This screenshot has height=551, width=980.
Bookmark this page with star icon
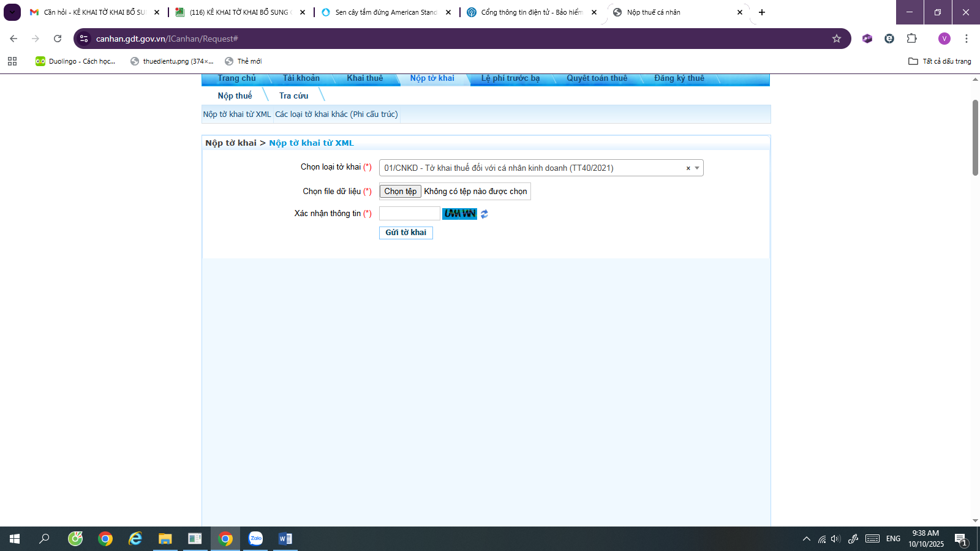(837, 39)
